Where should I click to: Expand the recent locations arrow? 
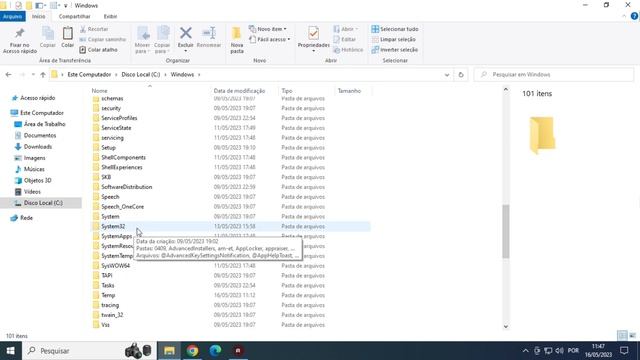33,75
